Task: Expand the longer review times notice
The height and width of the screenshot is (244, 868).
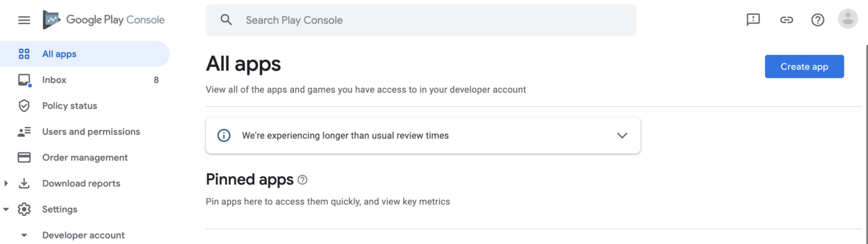Action: pos(622,135)
